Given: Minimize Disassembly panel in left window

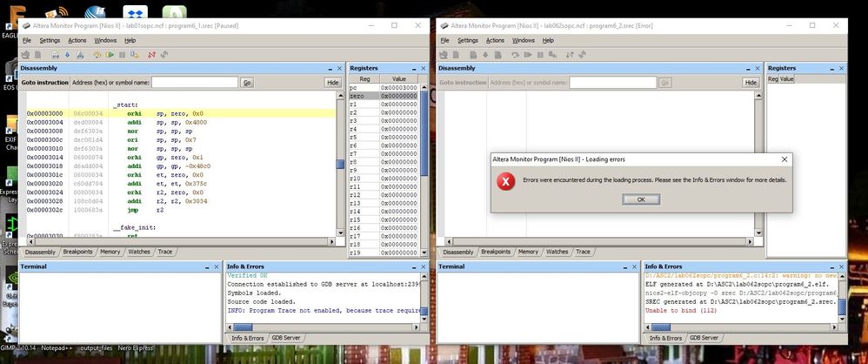Looking at the screenshot, I should click(x=330, y=69).
